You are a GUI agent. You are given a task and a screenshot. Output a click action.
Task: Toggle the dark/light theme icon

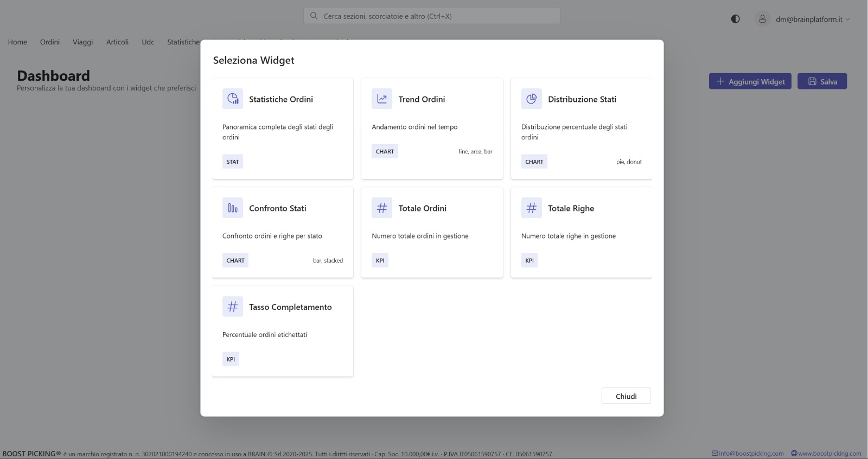coord(735,19)
